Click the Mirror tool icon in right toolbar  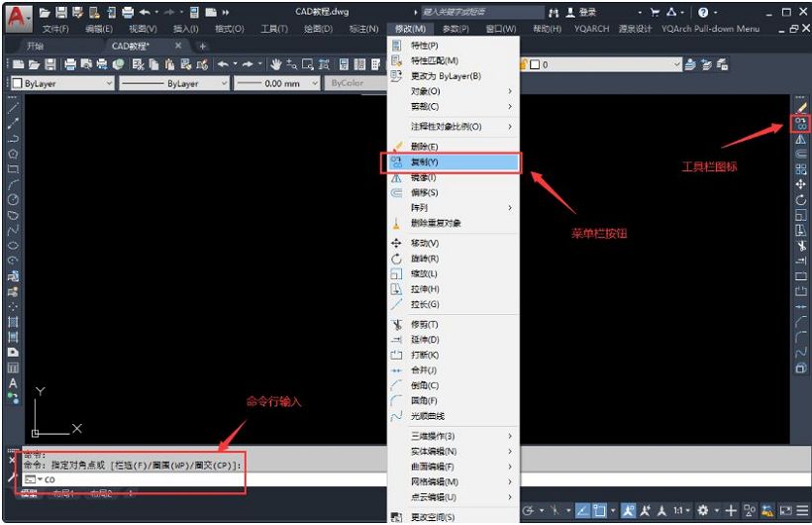800,139
